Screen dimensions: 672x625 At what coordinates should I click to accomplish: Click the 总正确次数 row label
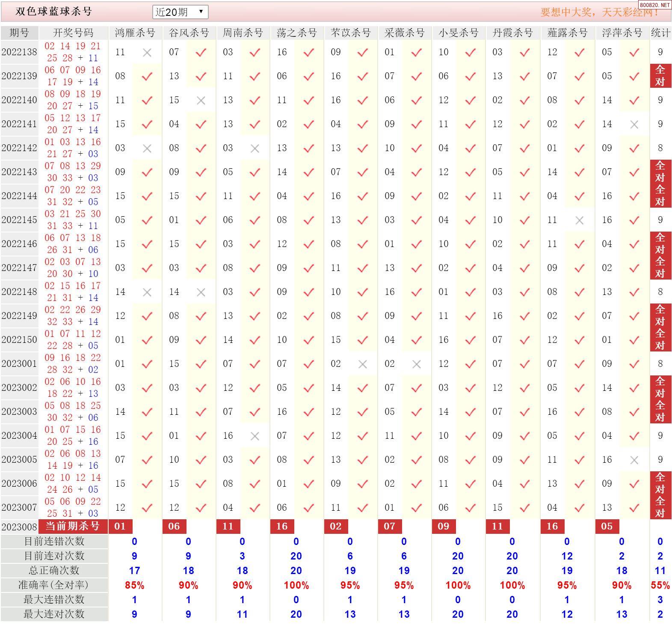point(54,571)
